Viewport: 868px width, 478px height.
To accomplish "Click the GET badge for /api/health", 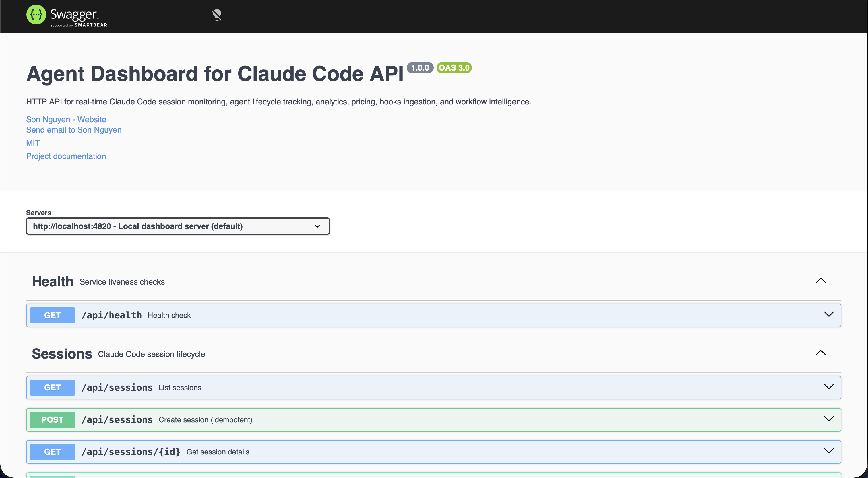I will [x=53, y=315].
